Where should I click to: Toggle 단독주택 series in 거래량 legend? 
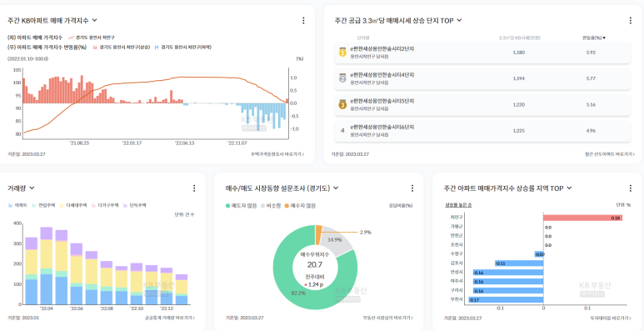tap(135, 205)
